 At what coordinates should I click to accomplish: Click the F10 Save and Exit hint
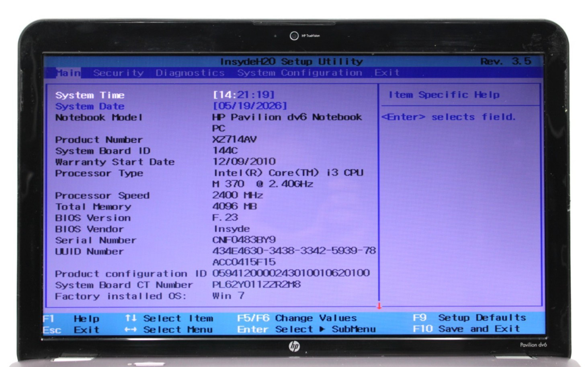point(466,329)
